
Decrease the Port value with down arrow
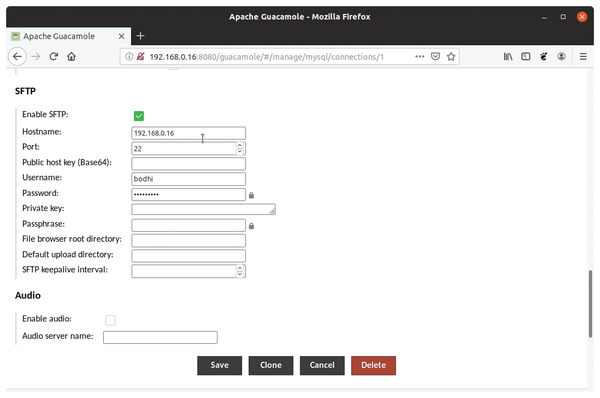(x=240, y=152)
